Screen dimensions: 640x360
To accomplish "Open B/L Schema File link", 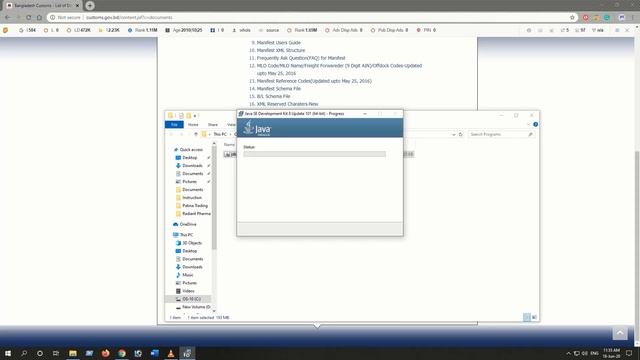I will coord(273,96).
